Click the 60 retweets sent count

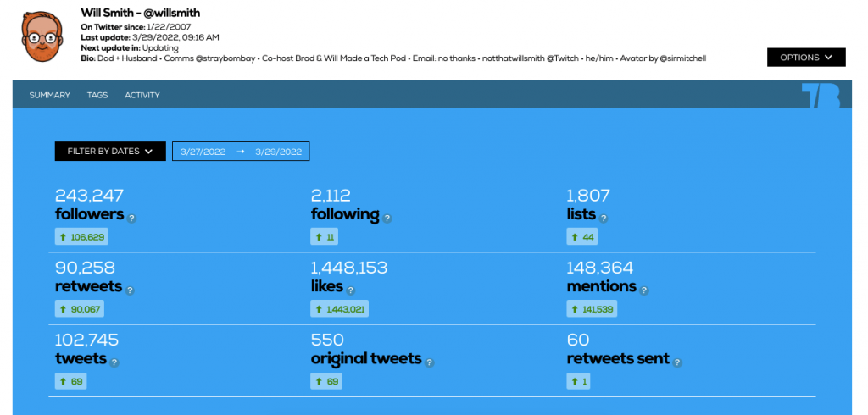[x=578, y=340]
